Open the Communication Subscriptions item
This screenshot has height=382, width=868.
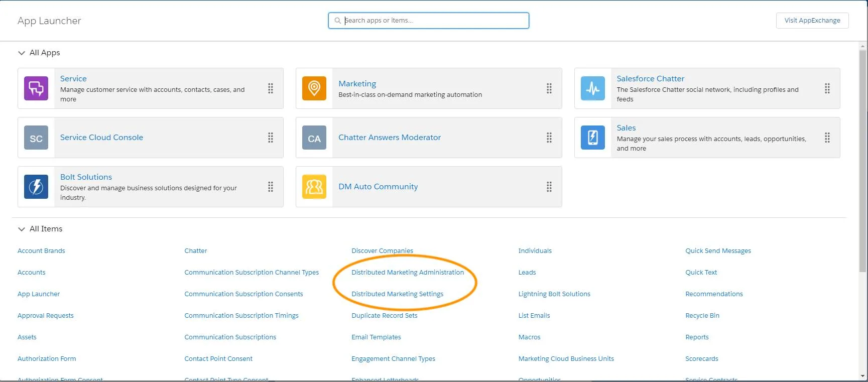tap(230, 337)
